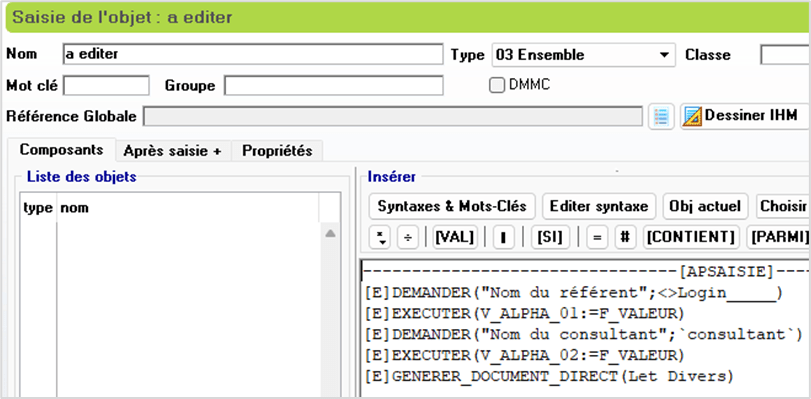Open Syntaxes & Mots-Clés
Image resolution: width=811 pixels, height=399 pixels.
coord(452,206)
